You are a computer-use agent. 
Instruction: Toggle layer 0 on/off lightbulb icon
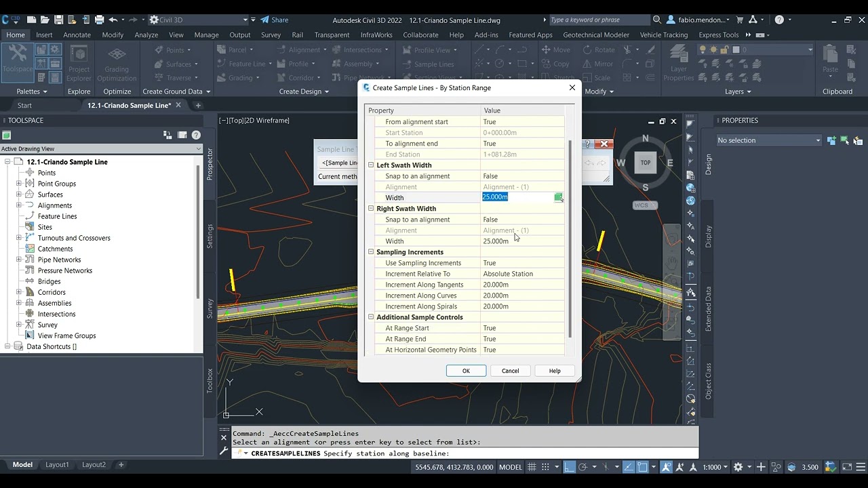coord(703,49)
